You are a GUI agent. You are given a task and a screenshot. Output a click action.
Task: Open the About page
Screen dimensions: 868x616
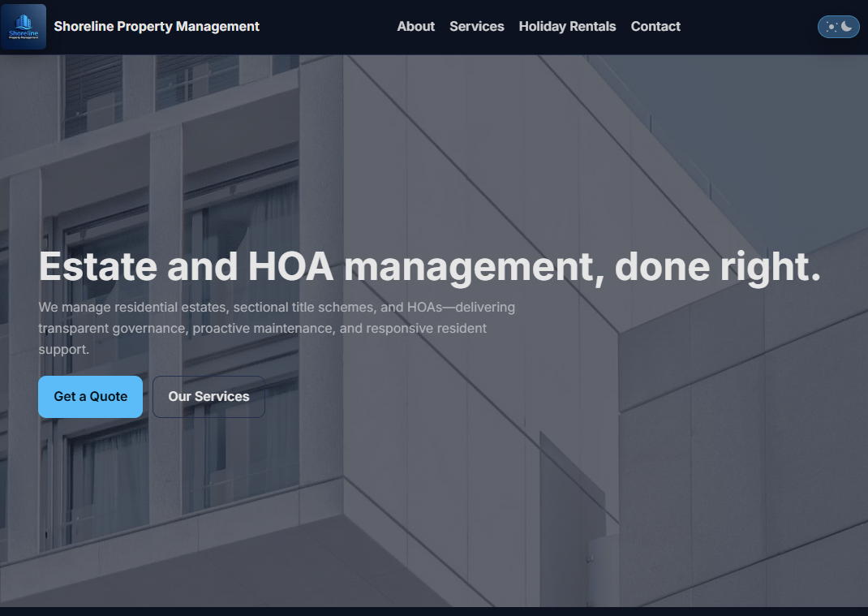pyautogui.click(x=415, y=27)
